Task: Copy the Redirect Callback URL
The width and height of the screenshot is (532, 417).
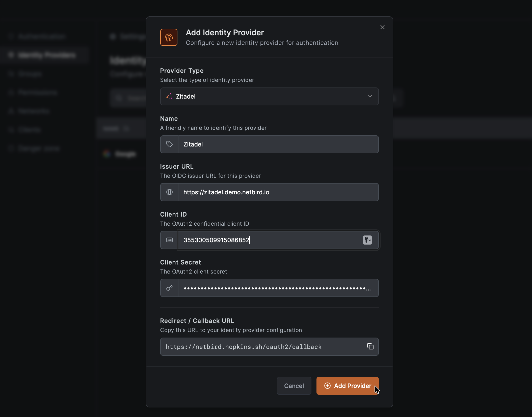Action: coord(370,346)
